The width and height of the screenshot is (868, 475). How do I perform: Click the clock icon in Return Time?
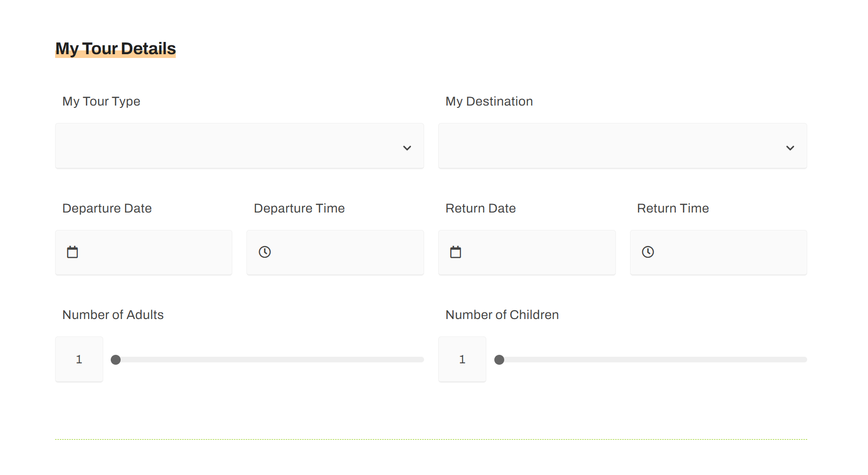click(648, 252)
